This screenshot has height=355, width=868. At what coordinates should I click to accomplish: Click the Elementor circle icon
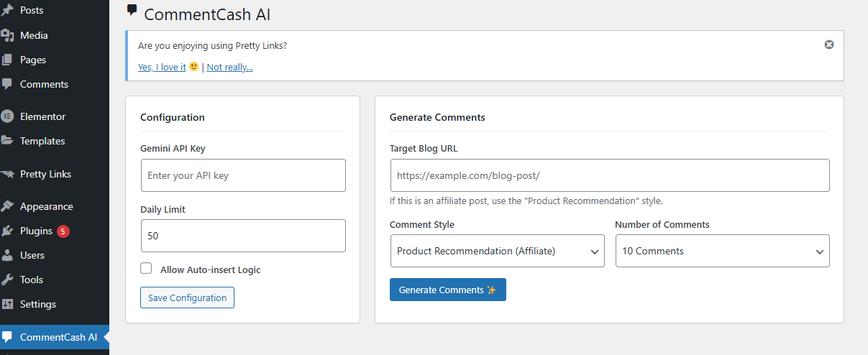(x=7, y=116)
